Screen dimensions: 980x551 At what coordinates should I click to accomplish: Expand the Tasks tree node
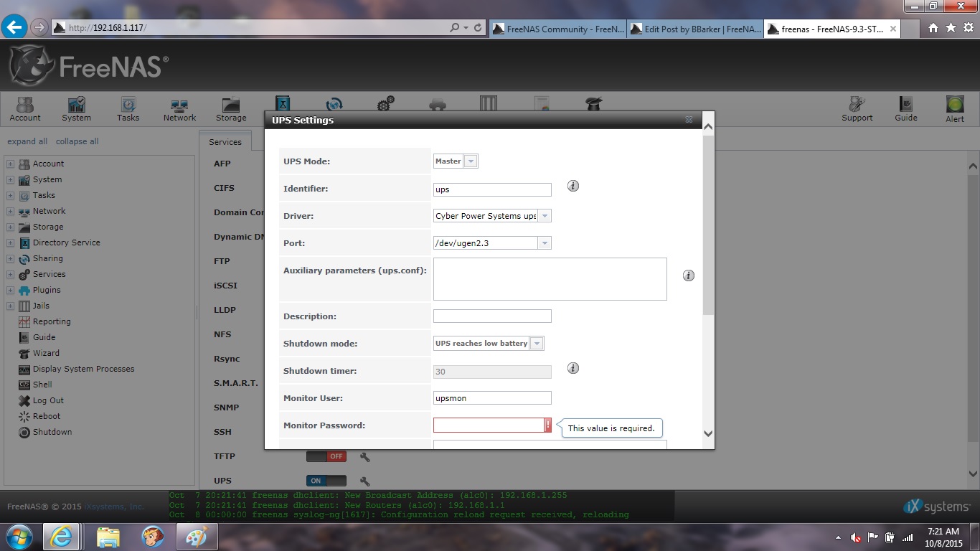tap(10, 195)
